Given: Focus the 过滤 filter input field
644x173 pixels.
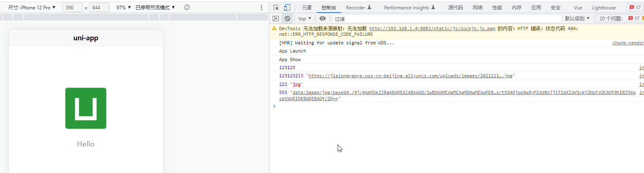Looking at the screenshot, I should [447, 19].
